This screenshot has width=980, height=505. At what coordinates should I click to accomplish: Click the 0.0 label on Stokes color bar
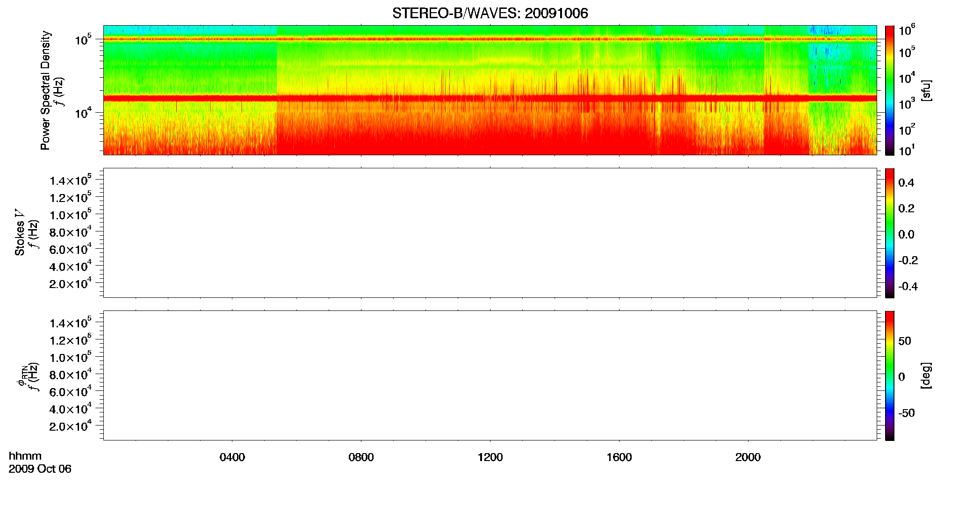pyautogui.click(x=906, y=235)
